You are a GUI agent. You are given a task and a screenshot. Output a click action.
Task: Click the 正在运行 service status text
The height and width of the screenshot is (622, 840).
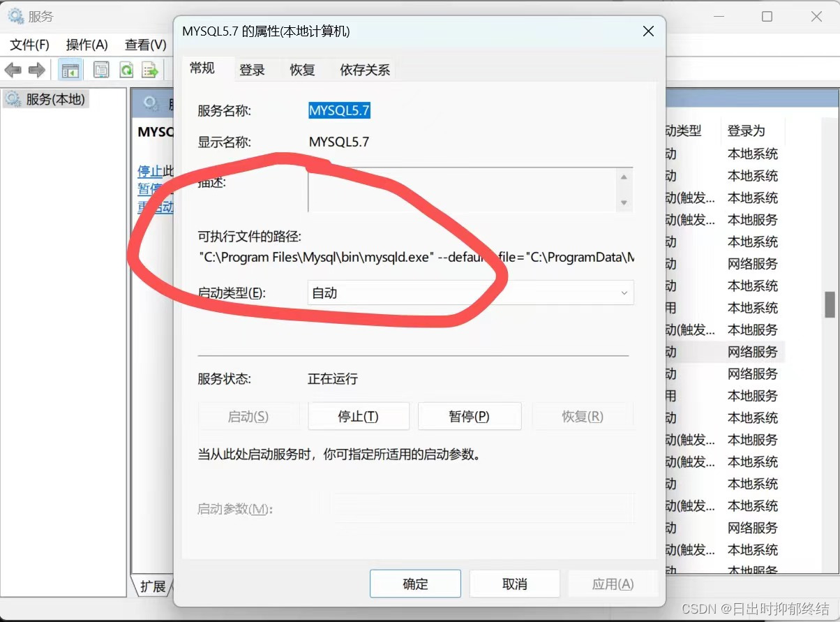click(333, 379)
